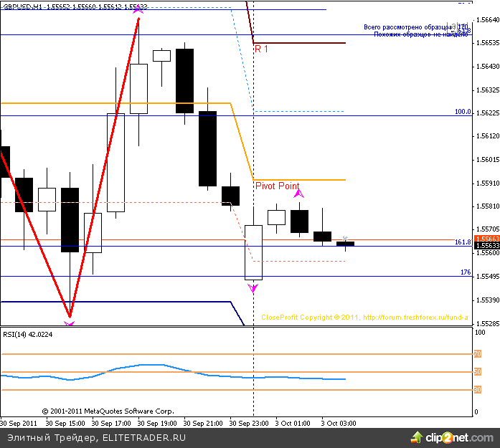
Task: Click the clip2net.com logo
Action: pyautogui.click(x=445, y=437)
